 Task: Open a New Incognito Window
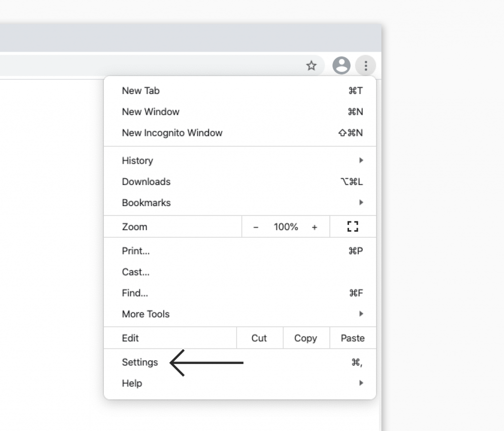tap(172, 133)
